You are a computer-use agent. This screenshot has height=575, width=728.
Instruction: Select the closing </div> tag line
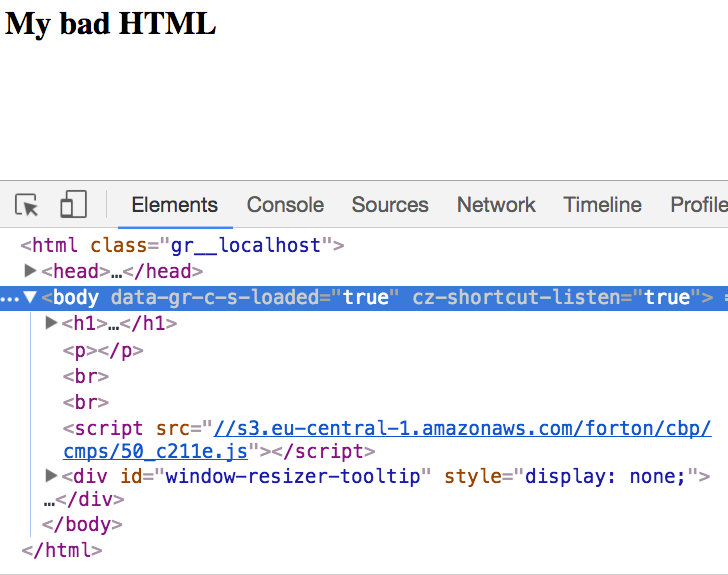coord(84,500)
